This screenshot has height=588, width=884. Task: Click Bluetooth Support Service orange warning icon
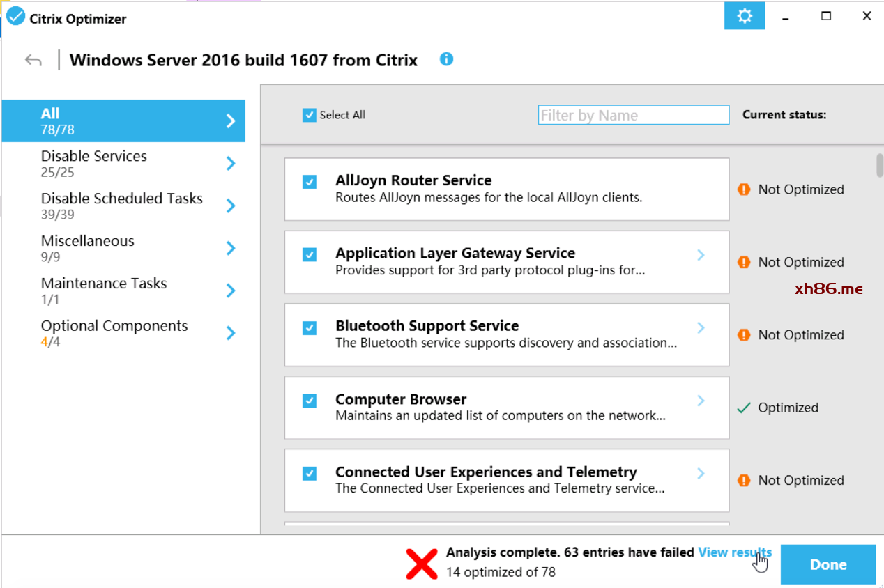click(x=744, y=335)
